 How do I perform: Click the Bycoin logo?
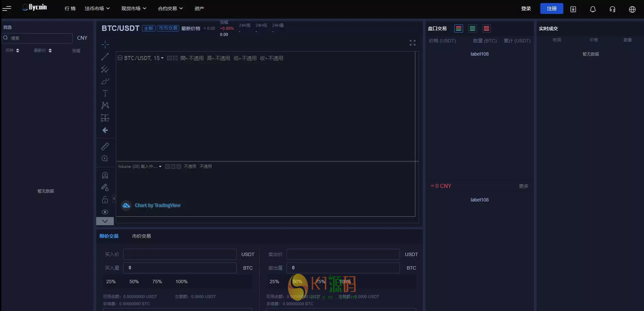35,7
